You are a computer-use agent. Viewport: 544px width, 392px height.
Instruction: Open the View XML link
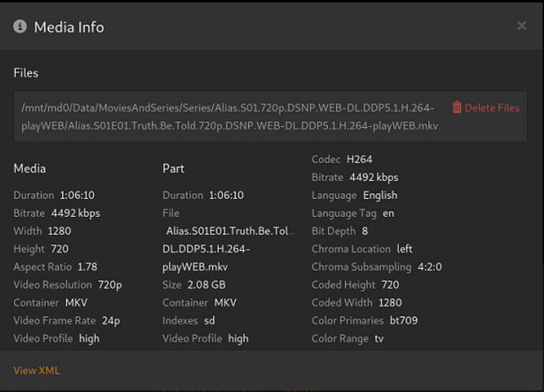click(36, 371)
